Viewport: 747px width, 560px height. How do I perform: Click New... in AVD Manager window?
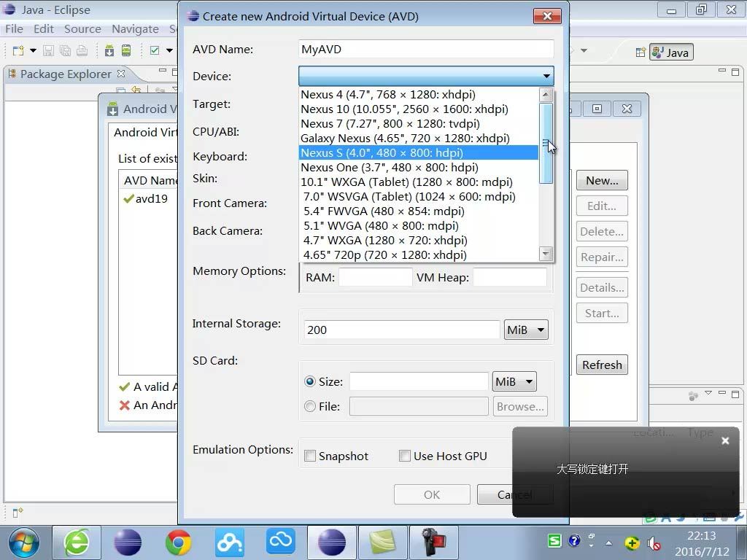(x=602, y=181)
